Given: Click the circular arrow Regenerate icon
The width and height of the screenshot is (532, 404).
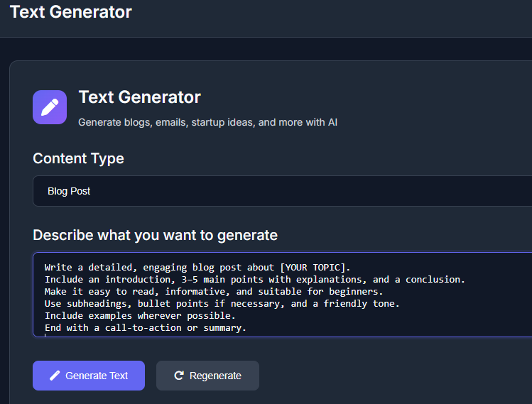Looking at the screenshot, I should [179, 376].
